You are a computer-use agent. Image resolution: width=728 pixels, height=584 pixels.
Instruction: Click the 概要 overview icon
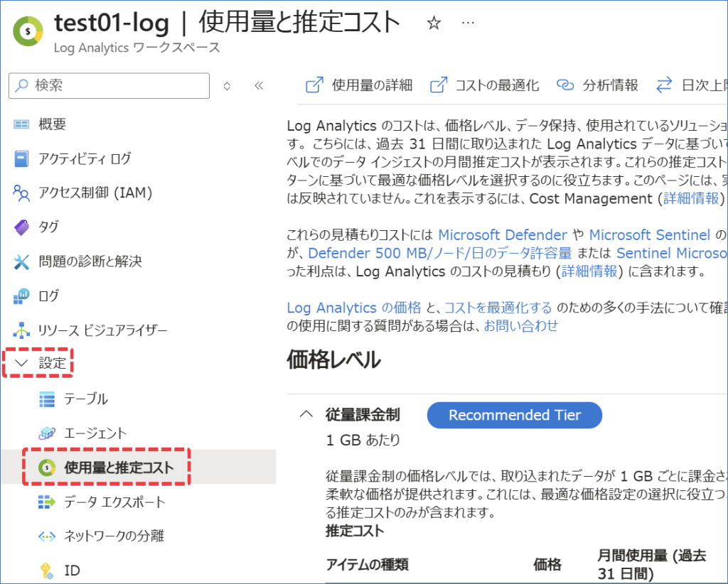click(x=22, y=124)
